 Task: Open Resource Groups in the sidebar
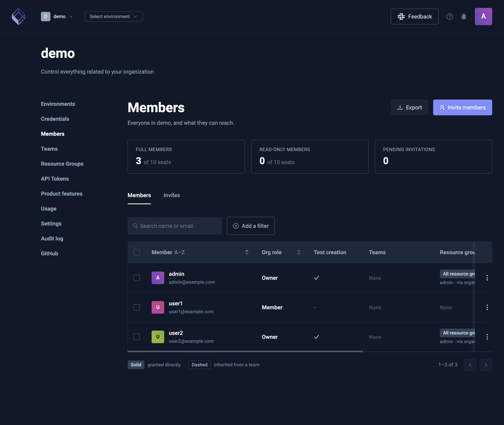pos(62,164)
